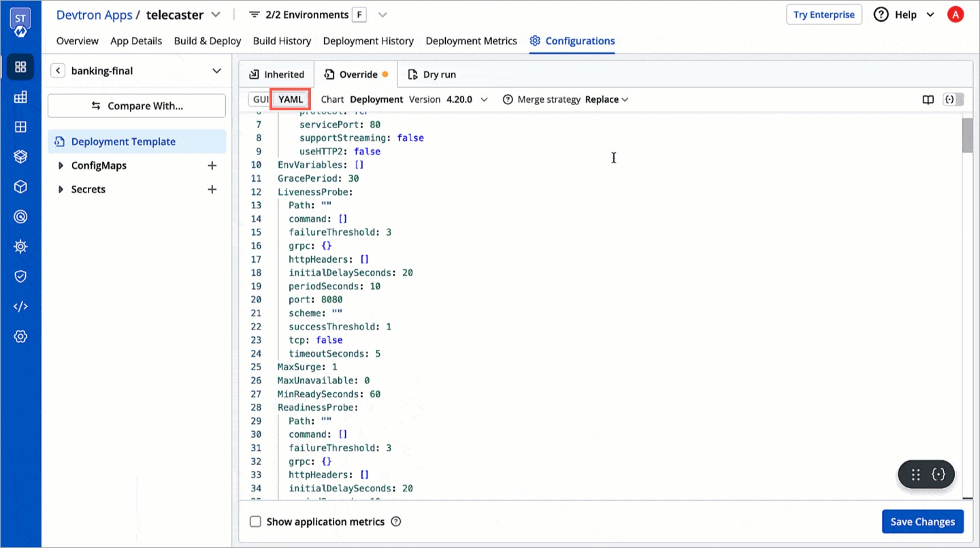The image size is (980, 548).
Task: Toggle the code view switch near top right
Action: [x=953, y=99]
